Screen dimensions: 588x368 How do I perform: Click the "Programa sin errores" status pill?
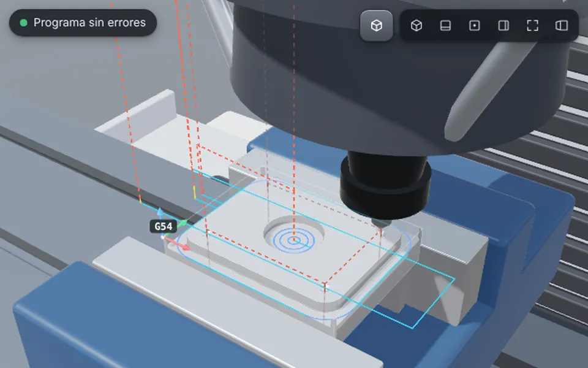[x=83, y=23]
